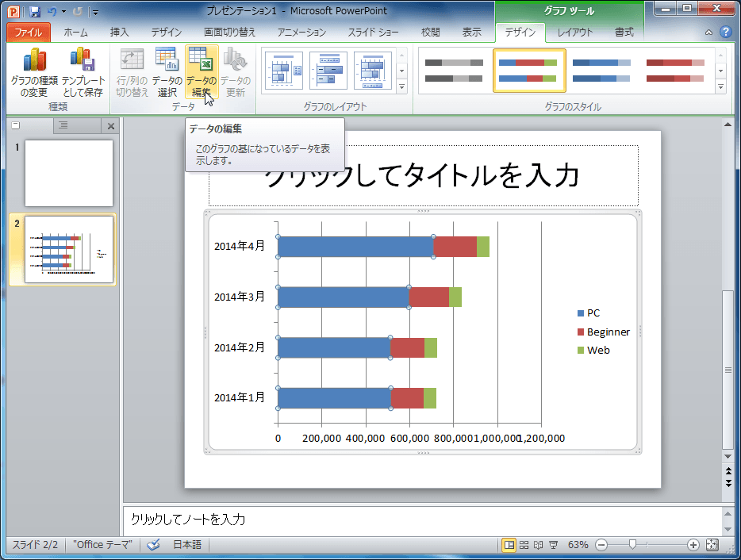Click the slide title placeholder text
The width and height of the screenshot is (741, 560).
[x=424, y=176]
